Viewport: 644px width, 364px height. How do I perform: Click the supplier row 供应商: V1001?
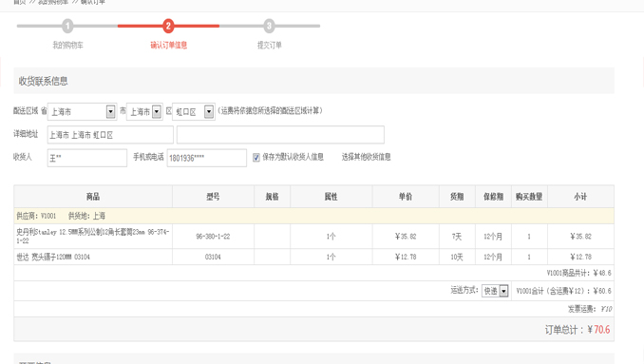pyautogui.click(x=313, y=216)
